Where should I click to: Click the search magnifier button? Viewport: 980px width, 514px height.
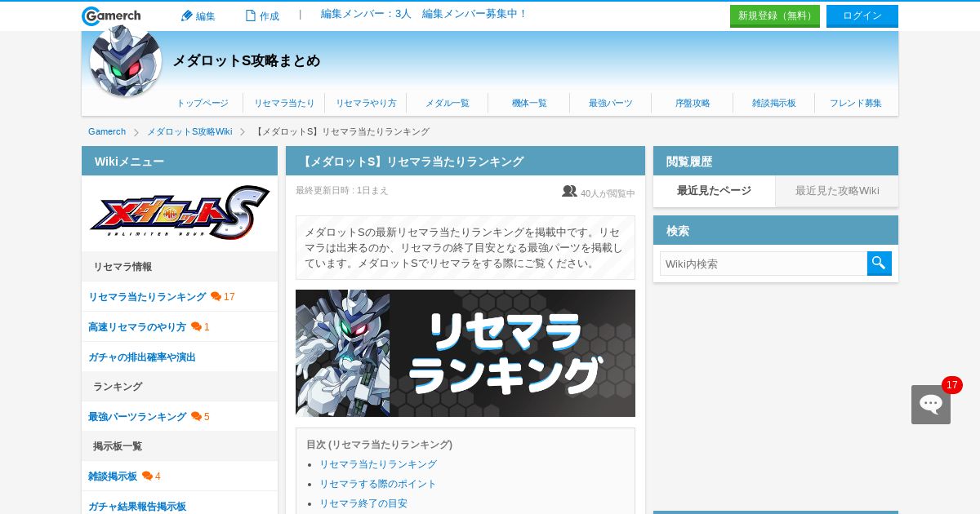(x=880, y=264)
